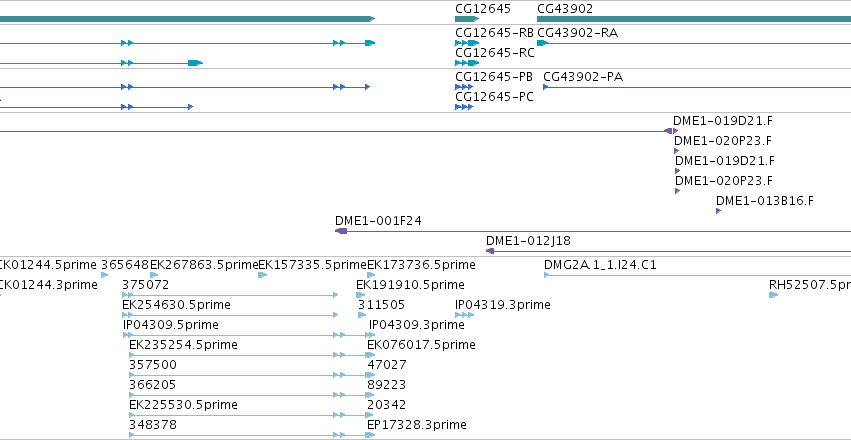Click the 89223 label
Image resolution: width=851 pixels, height=440 pixels.
[x=386, y=385]
